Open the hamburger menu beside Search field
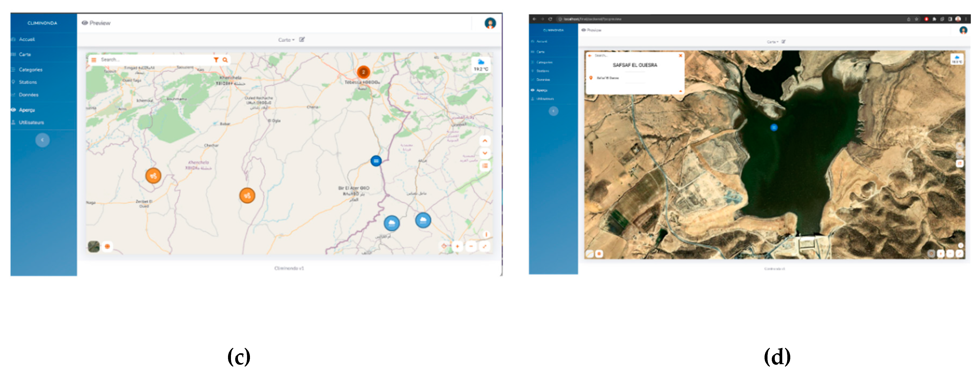This screenshot has width=980, height=373. click(94, 60)
